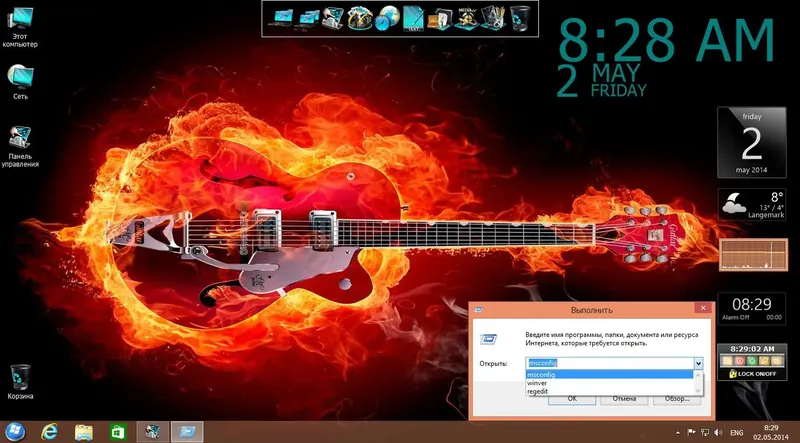This screenshot has height=443, width=800.
Task: Select regedit in the dropdown list
Action: click(609, 391)
